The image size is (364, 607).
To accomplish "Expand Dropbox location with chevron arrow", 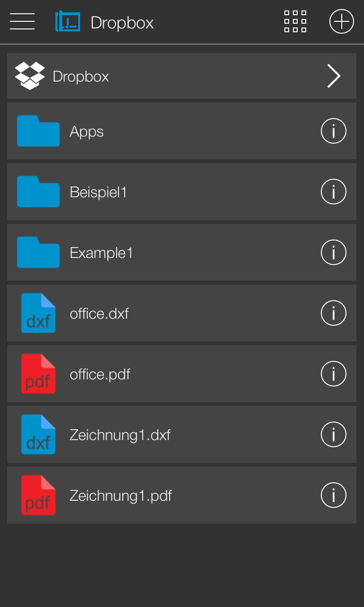I will click(x=334, y=76).
